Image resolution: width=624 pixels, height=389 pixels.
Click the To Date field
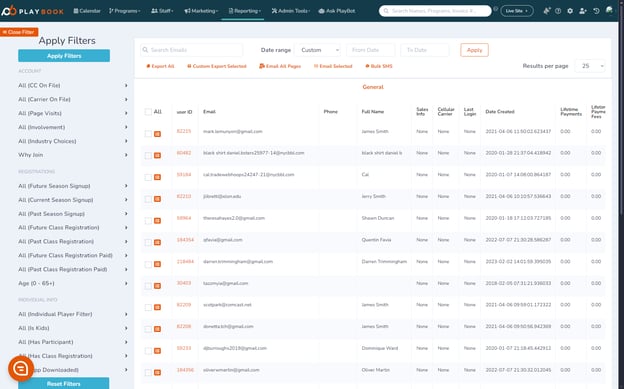pyautogui.click(x=425, y=50)
